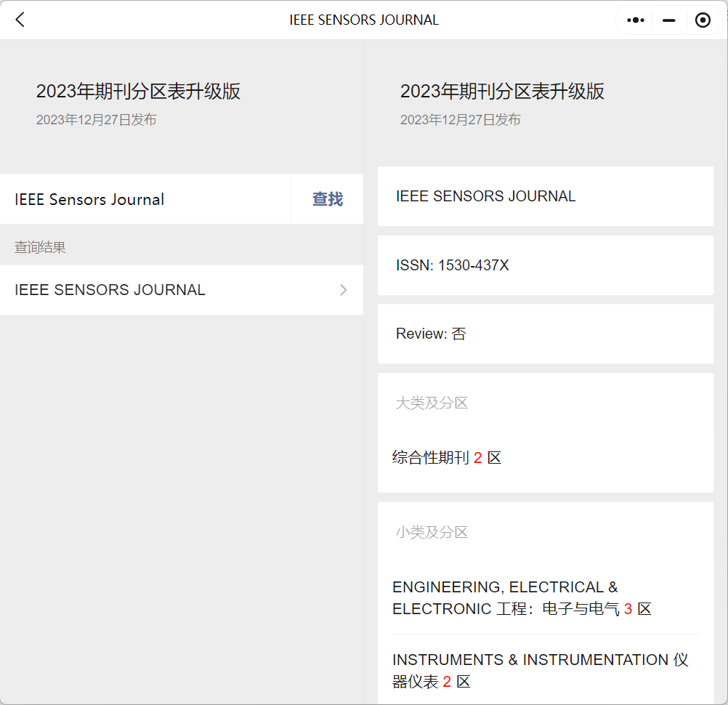
Task: Click the IEEE SENSORS JOURNAL page title in the top bar
Action: pyautogui.click(x=364, y=20)
